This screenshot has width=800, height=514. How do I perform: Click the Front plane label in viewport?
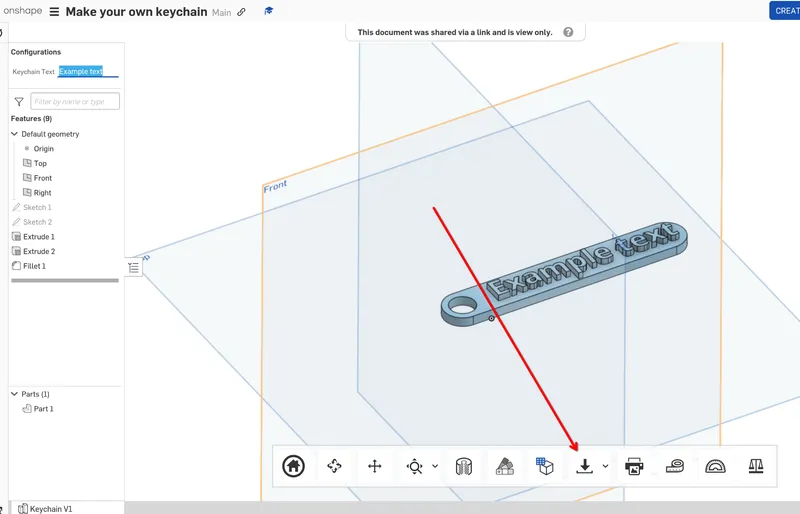(x=276, y=186)
